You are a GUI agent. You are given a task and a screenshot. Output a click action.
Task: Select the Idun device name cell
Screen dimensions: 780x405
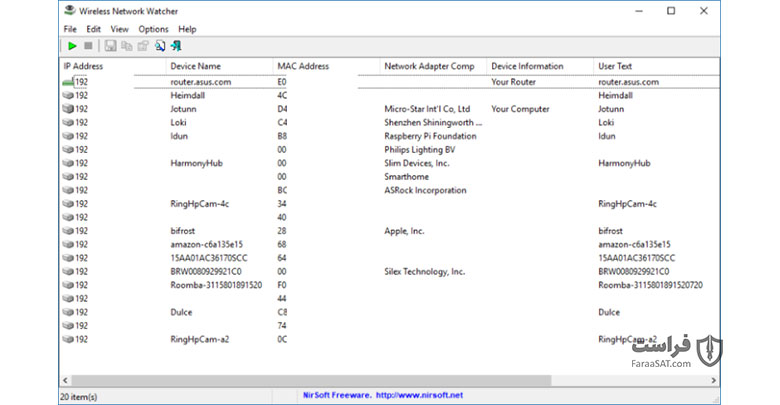coord(179,136)
